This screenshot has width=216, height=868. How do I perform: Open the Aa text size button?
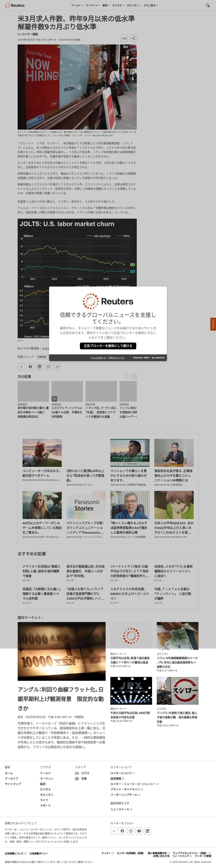point(124,38)
